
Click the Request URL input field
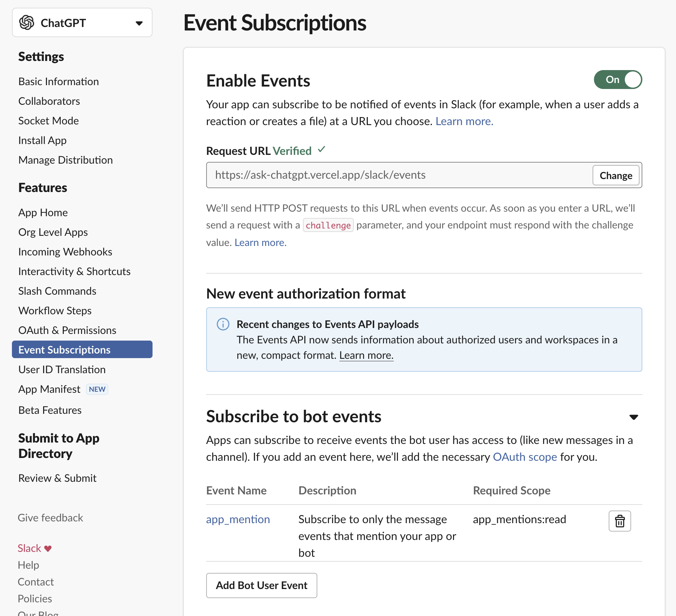click(399, 175)
